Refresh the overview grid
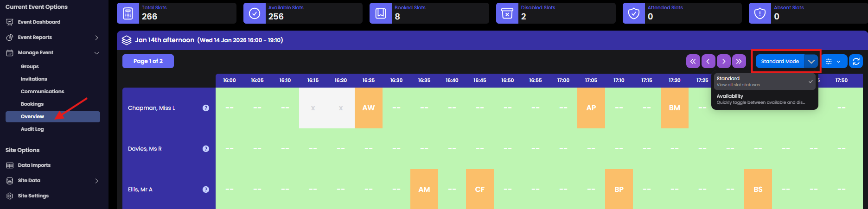The width and height of the screenshot is (868, 209). click(856, 61)
